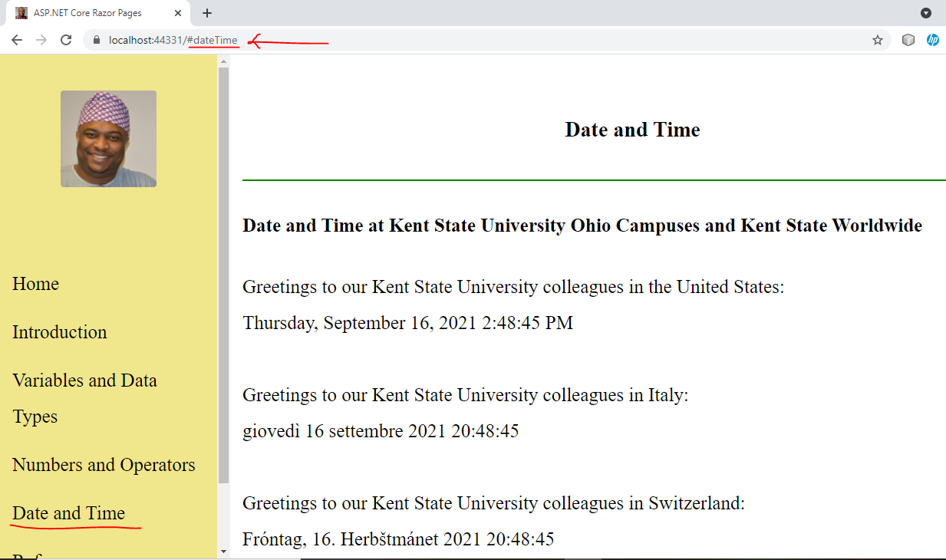Click the Kent State Worldwide subheading
This screenshot has height=560, width=946.
582,226
